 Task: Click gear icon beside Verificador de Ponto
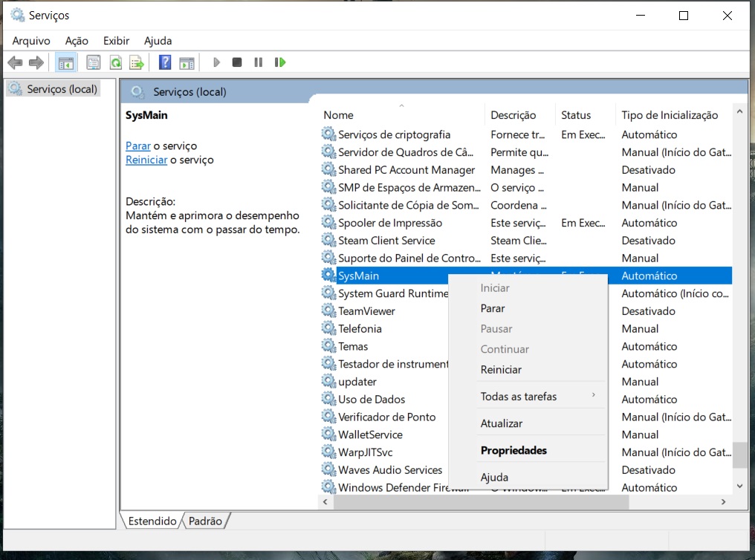pos(329,417)
